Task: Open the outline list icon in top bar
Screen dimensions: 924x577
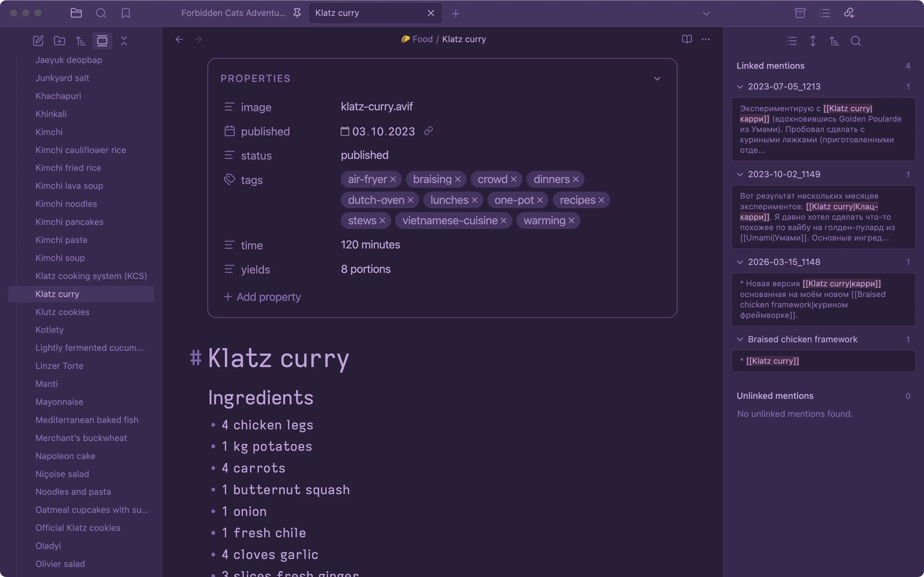Action: click(x=825, y=13)
